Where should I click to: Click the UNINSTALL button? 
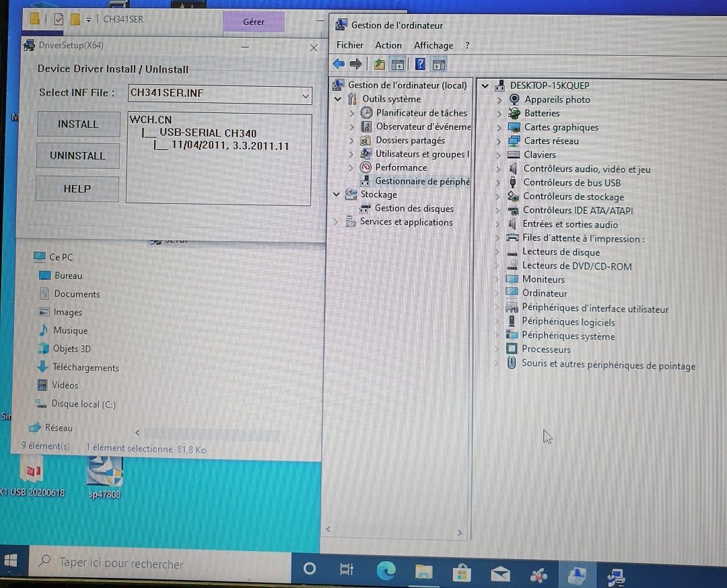[x=78, y=155]
